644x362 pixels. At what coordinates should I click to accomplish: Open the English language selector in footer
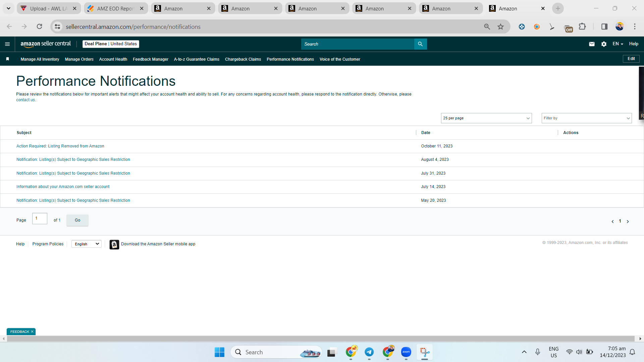click(x=87, y=244)
